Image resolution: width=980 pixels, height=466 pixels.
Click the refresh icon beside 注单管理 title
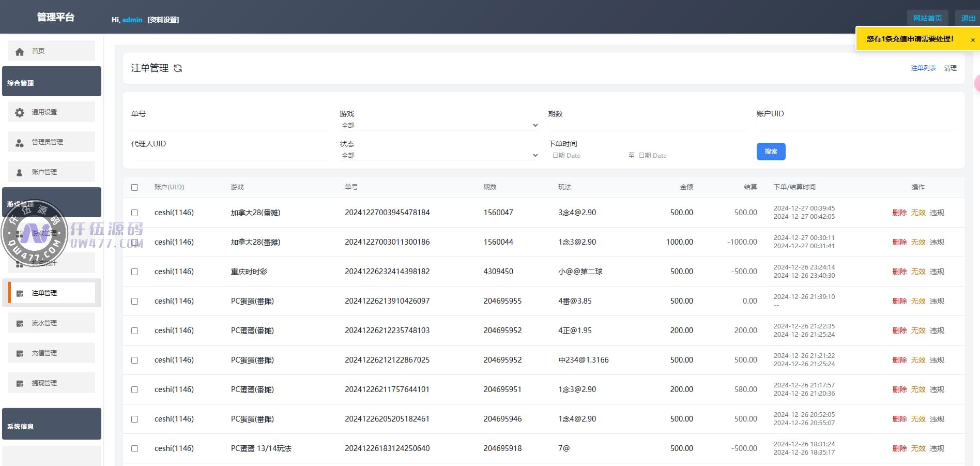click(178, 68)
